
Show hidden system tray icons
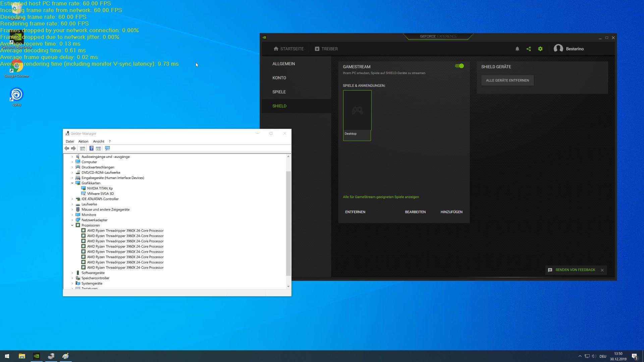pos(580,356)
